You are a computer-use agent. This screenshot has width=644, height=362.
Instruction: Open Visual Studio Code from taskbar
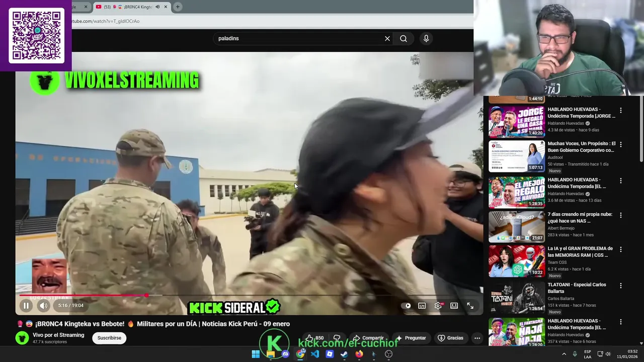click(315, 354)
